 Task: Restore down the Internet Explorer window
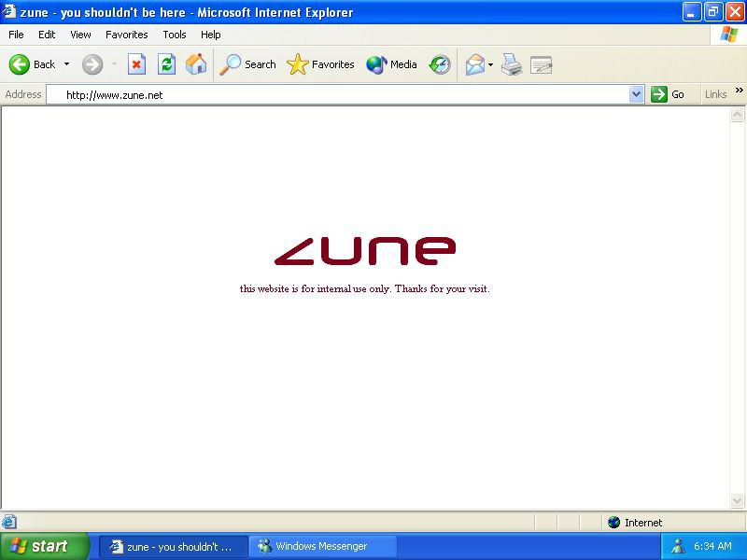pos(713,12)
